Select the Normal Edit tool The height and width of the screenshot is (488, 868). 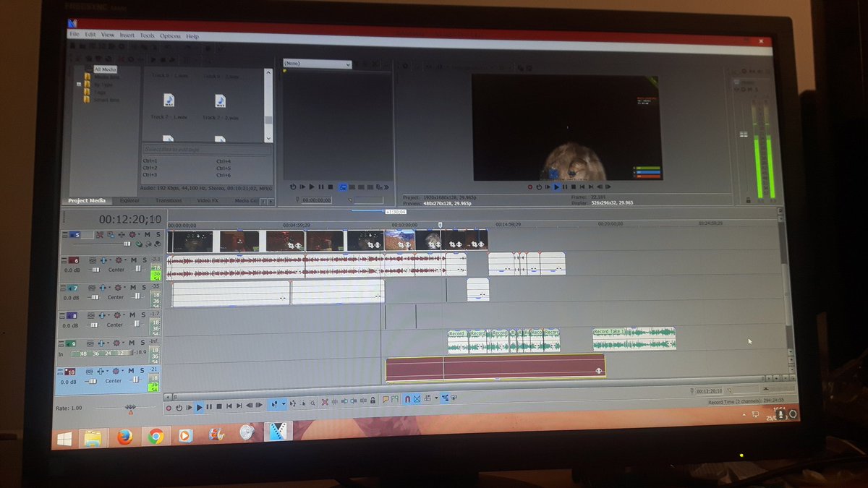pos(274,405)
